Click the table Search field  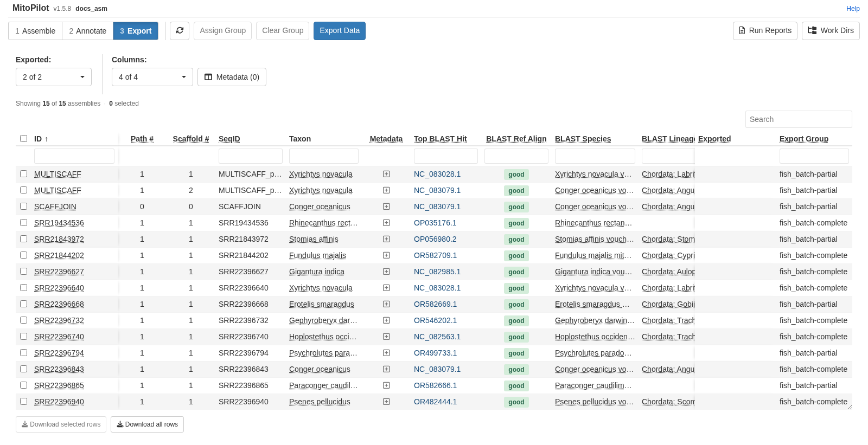[799, 119]
